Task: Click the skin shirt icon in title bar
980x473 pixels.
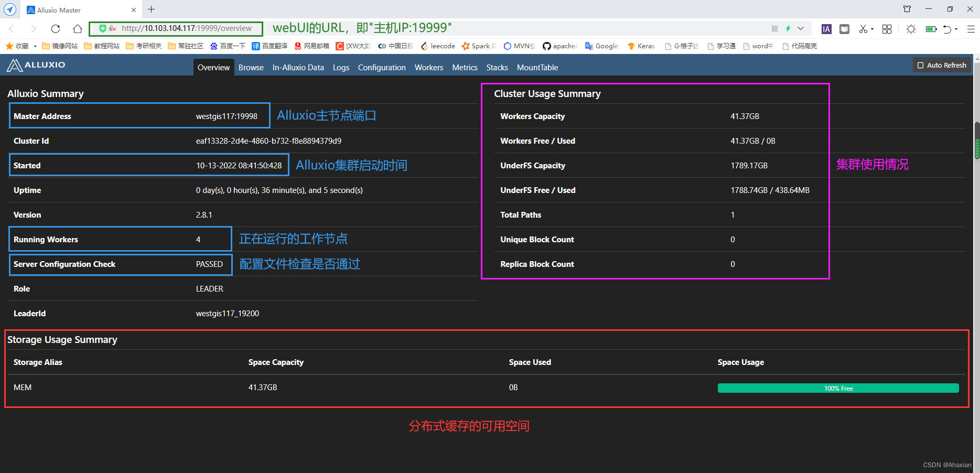Action: point(907,9)
